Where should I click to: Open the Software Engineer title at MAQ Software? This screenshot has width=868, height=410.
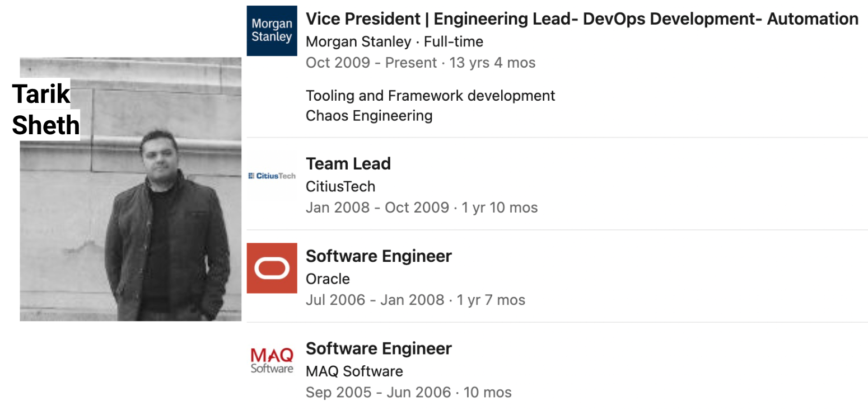pos(379,348)
